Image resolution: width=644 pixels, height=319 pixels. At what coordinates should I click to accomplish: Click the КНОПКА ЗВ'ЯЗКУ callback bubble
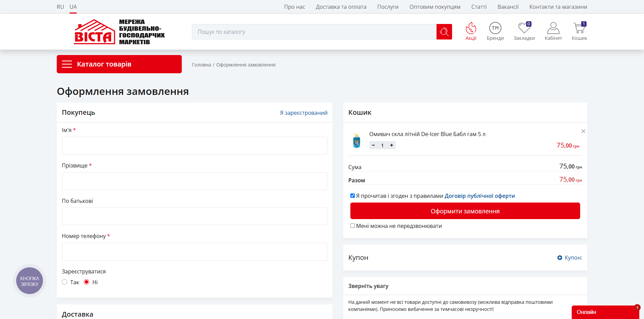point(30,281)
